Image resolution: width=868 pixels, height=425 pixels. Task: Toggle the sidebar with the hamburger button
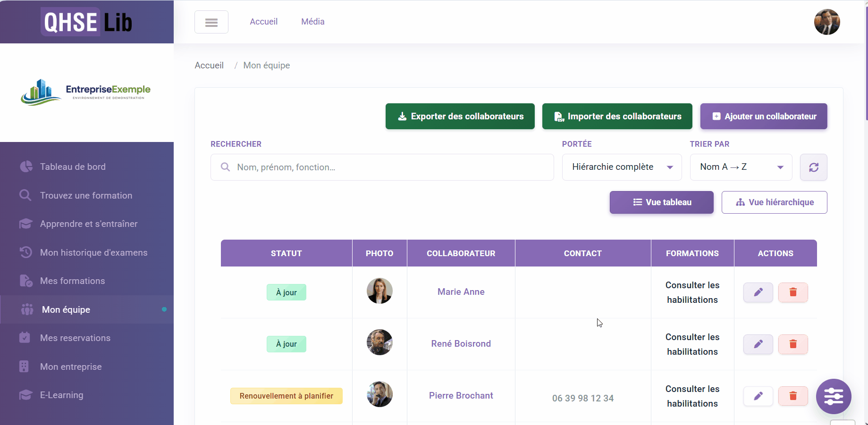pos(211,22)
